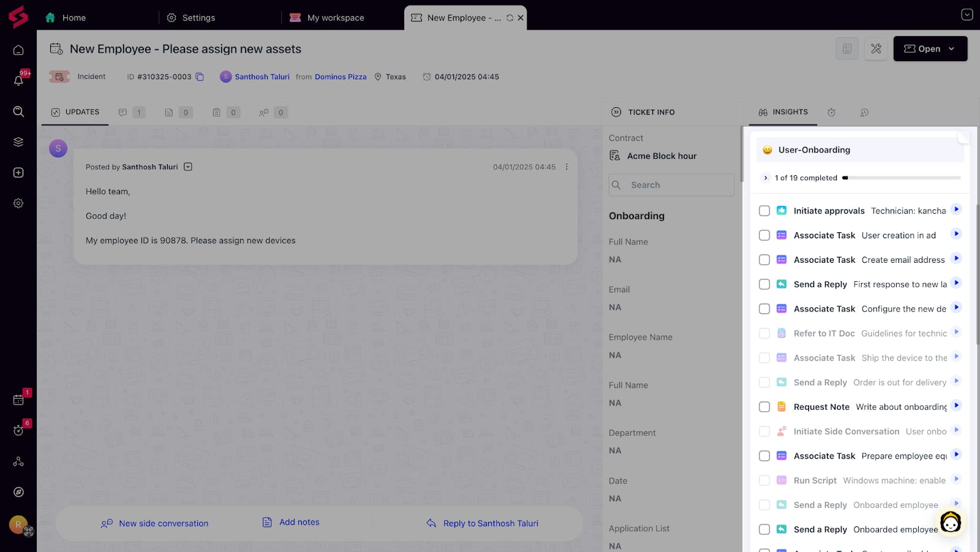The image size is (980, 552).
Task: Click the document icon button beside tools
Action: [847, 49]
